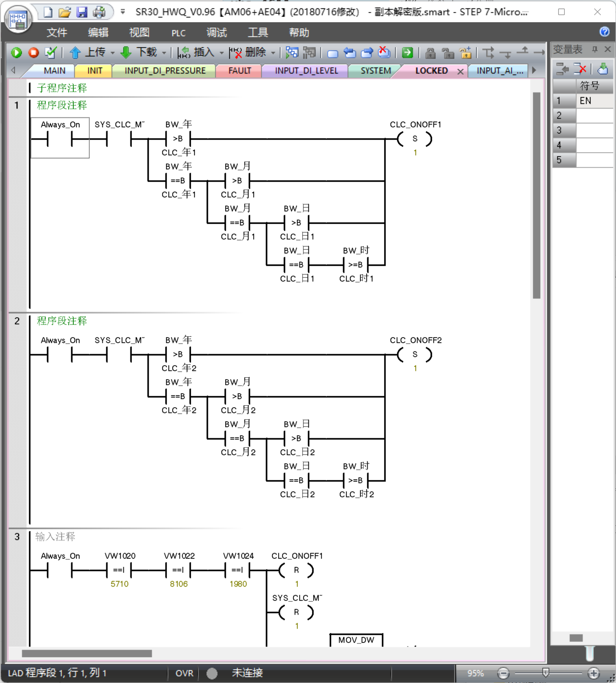Click the help question mark icon
Viewport: 616px width, 683px height.
click(604, 32)
